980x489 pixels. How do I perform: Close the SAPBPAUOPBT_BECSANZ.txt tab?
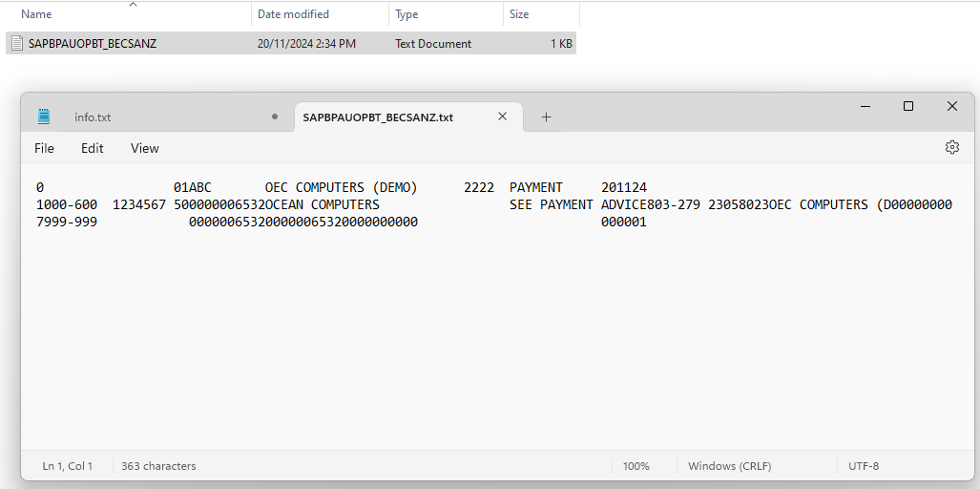pos(503,117)
